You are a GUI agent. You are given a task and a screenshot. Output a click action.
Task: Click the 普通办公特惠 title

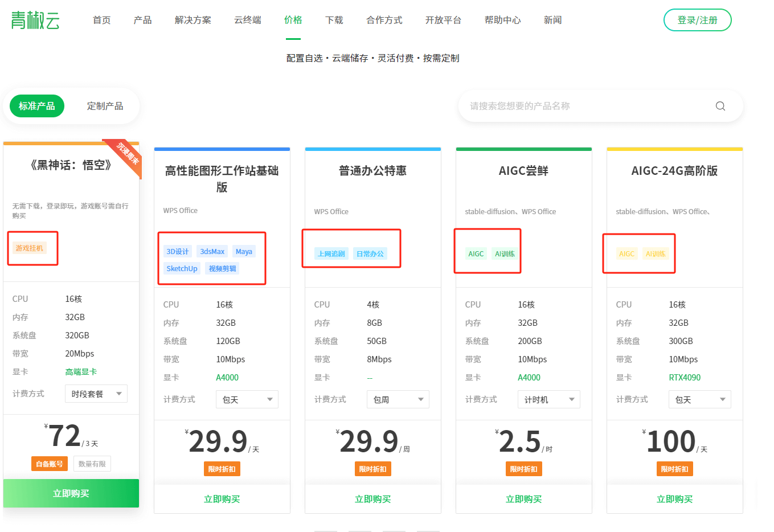coord(373,171)
